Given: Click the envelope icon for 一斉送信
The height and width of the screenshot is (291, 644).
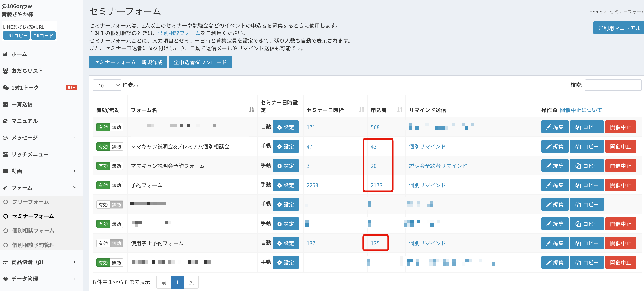Looking at the screenshot, I should point(5,105).
